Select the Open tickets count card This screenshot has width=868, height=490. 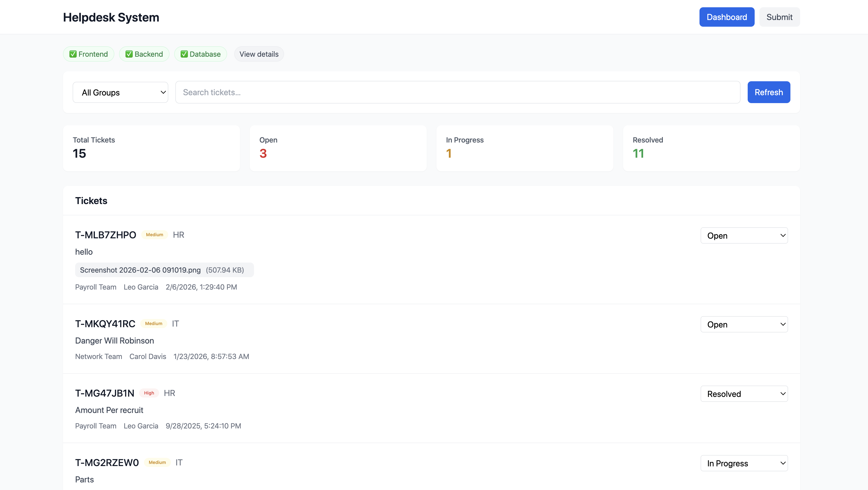point(338,148)
